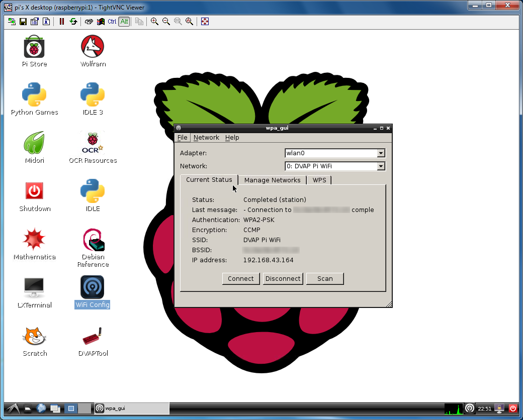Launch web browser globe icon on taskbar

(41, 408)
